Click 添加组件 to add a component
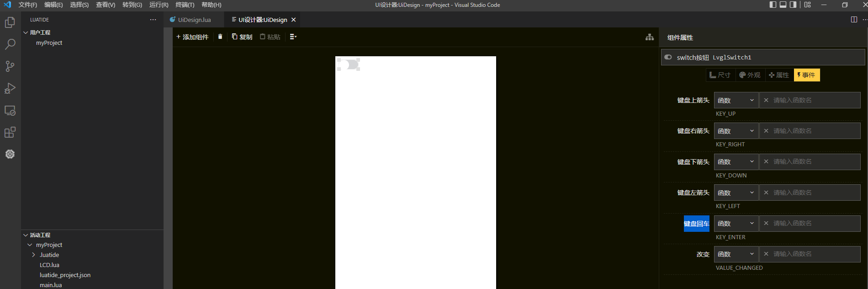This screenshot has width=868, height=289. [192, 37]
